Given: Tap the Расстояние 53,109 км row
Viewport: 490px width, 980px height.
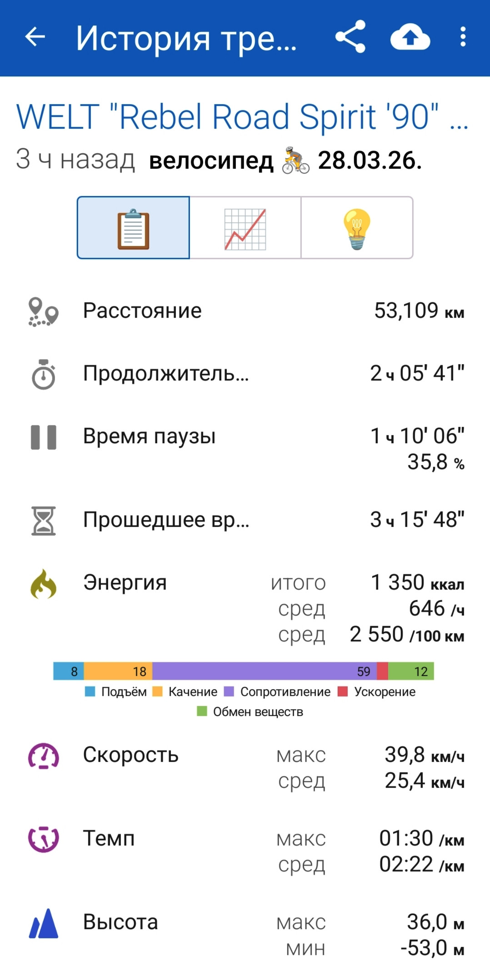Looking at the screenshot, I should pos(245,311).
